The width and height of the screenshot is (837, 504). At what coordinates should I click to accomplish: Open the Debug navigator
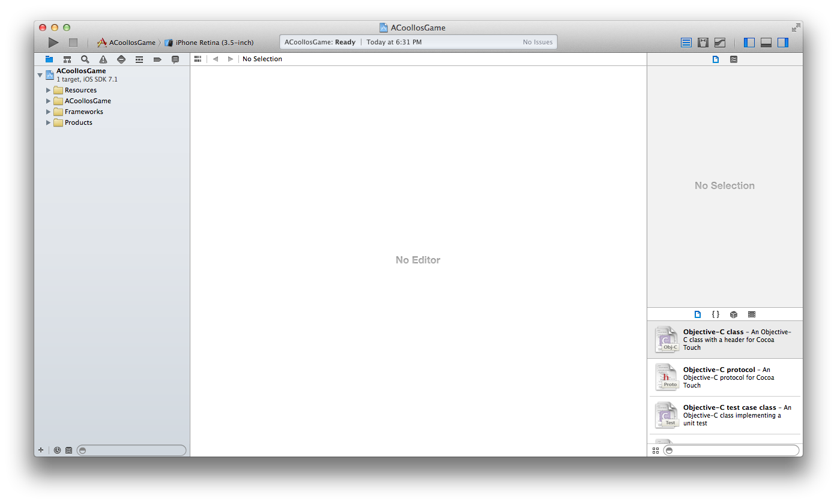(x=139, y=59)
